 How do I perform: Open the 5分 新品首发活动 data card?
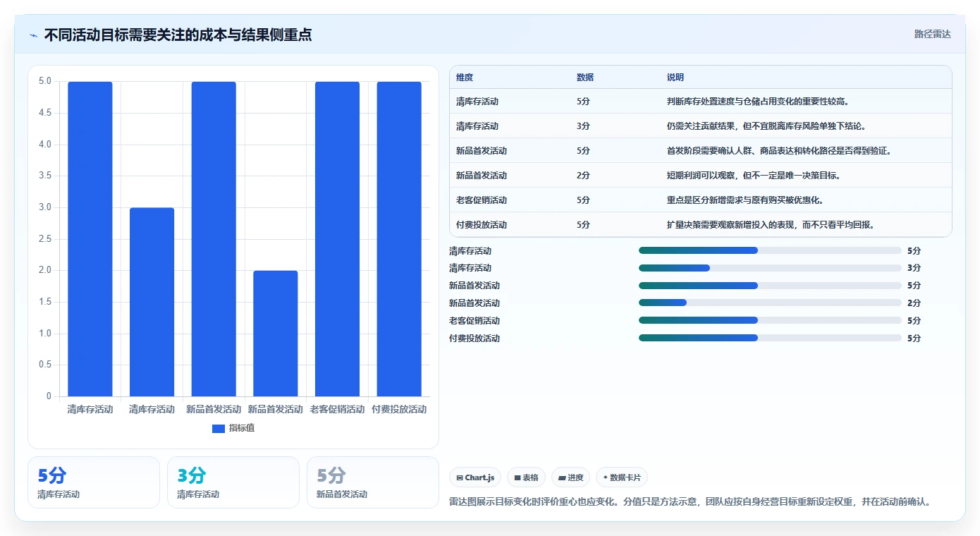[373, 482]
